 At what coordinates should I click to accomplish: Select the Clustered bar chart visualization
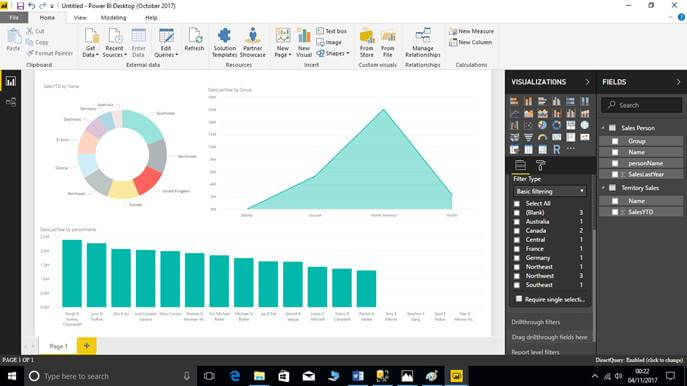tap(542, 101)
